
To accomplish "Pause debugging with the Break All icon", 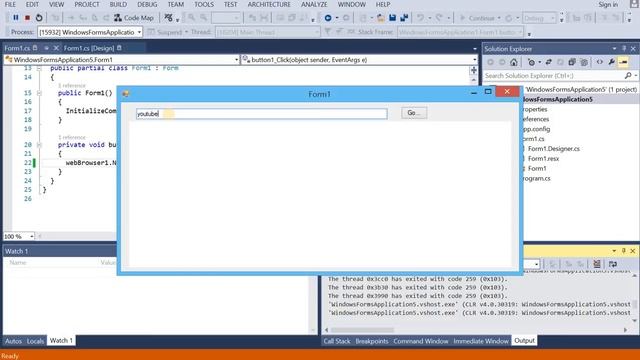I will (16, 18).
